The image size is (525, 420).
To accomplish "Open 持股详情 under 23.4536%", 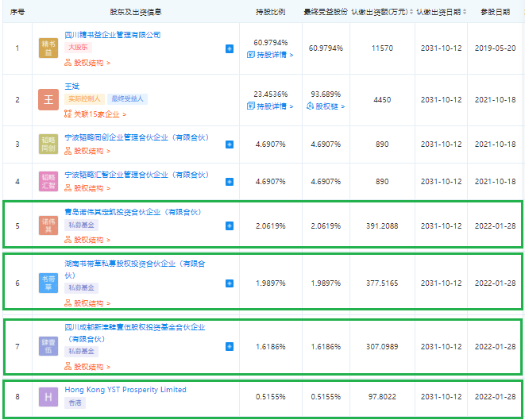I will pos(270,106).
